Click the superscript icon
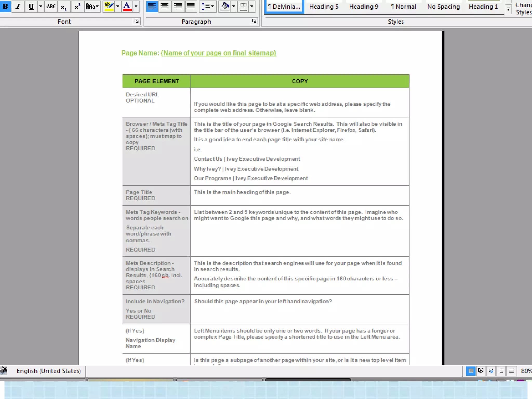This screenshot has height=399, width=532. tap(77, 6)
